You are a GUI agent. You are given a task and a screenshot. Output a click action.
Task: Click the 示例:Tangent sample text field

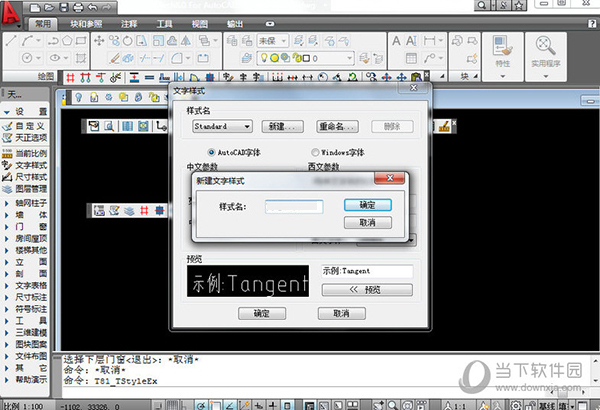[367, 271]
